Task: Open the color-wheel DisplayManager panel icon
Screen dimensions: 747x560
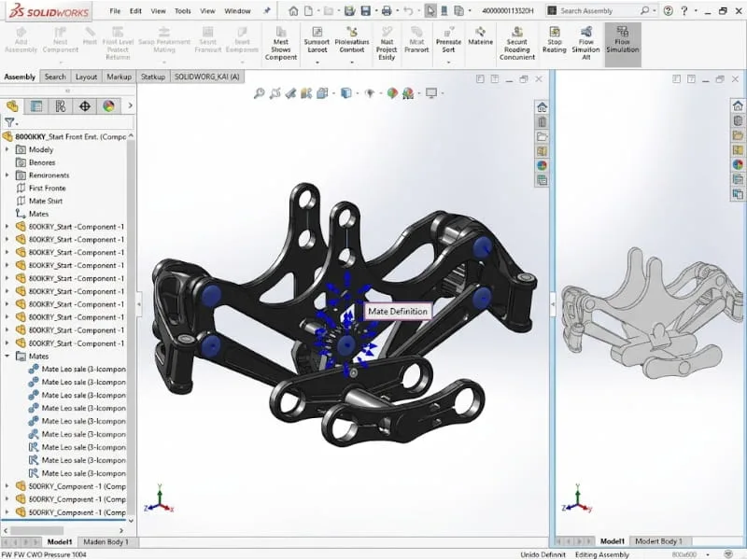Action: (108, 106)
